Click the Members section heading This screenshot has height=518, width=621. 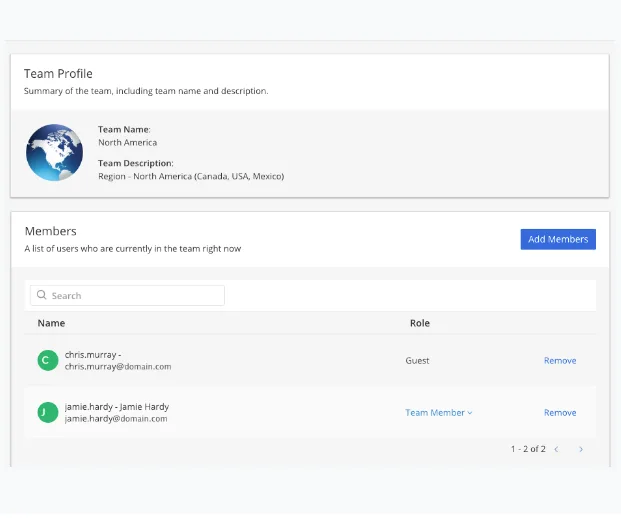[x=51, y=231]
